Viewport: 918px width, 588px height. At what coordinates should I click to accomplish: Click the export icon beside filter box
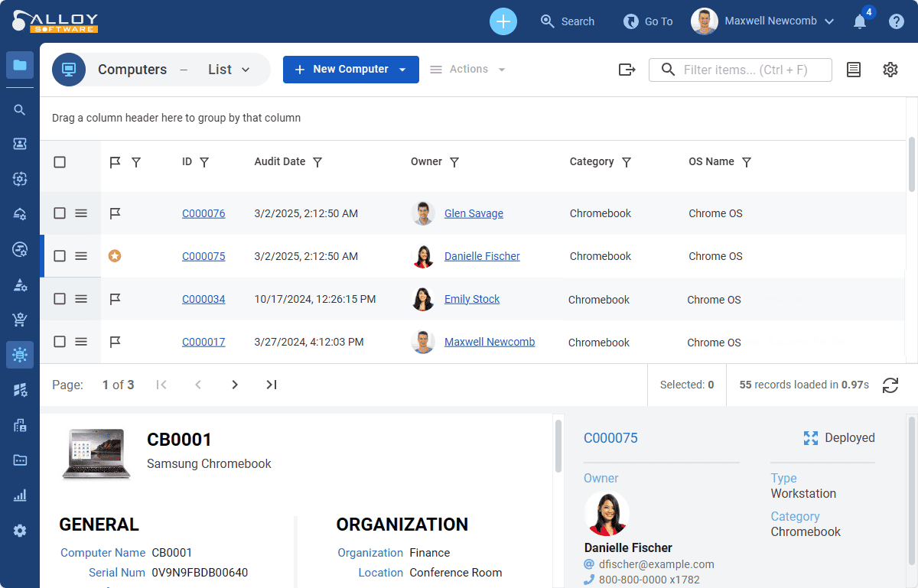tap(627, 70)
